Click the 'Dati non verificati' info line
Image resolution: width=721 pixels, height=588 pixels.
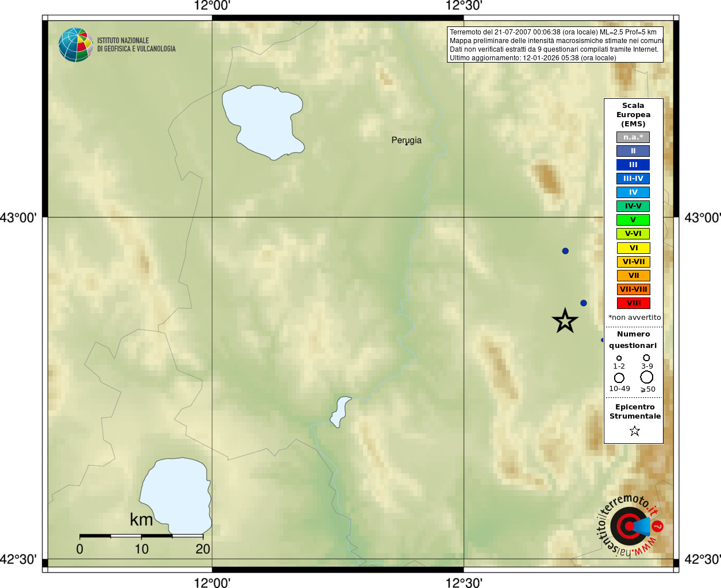coord(554,49)
